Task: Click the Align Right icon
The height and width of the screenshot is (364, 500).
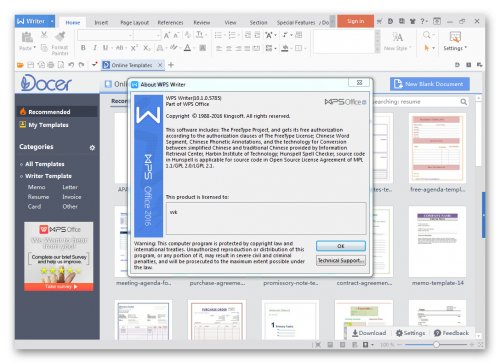Action: pyautogui.click(x=238, y=49)
